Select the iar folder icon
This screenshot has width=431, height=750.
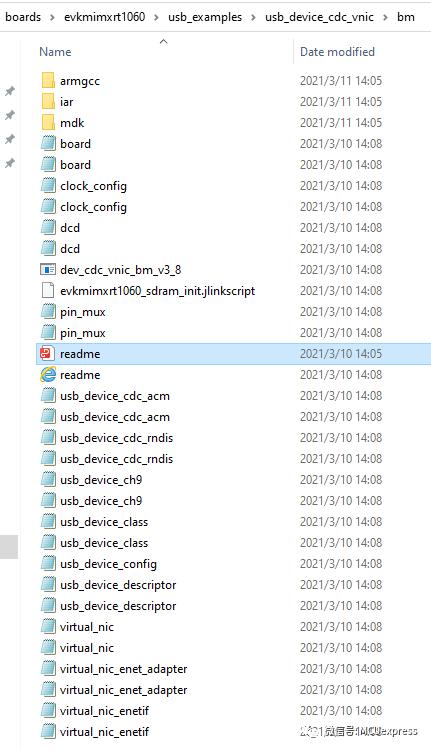coord(48,102)
